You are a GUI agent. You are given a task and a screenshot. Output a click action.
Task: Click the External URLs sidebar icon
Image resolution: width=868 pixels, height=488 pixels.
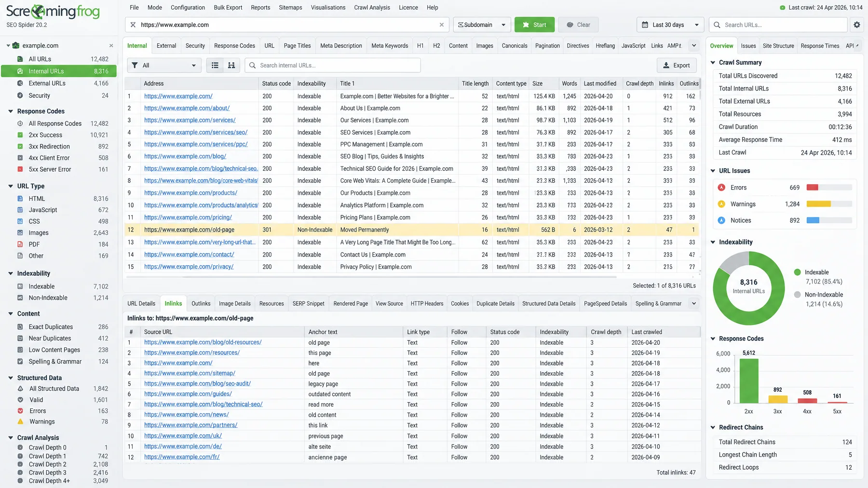(20, 83)
